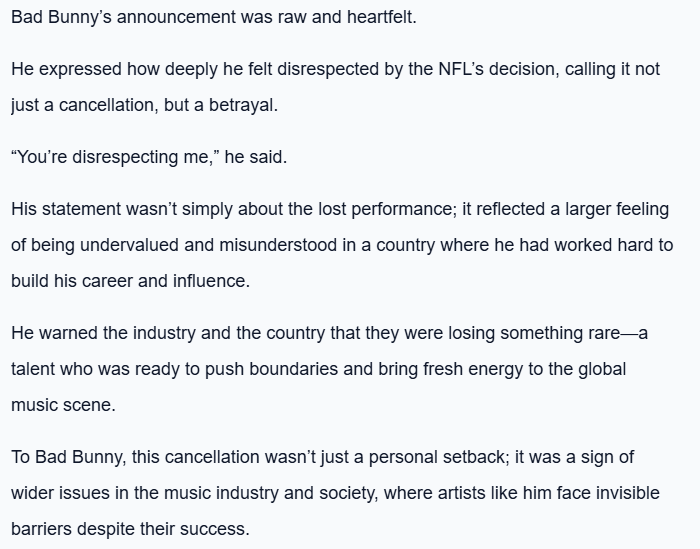This screenshot has height=549, width=700.
Task: Click the short line "music scene."
Action: (59, 405)
